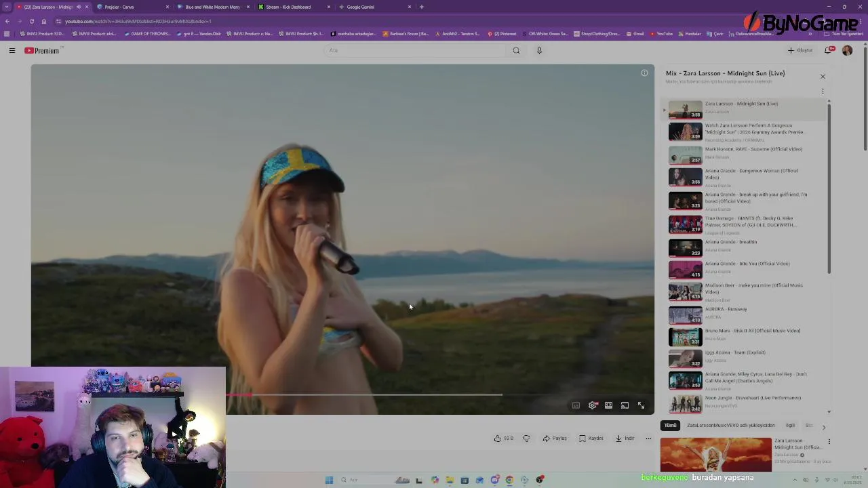Open the account avatar menu
This screenshot has width=868, height=488.
coord(847,50)
